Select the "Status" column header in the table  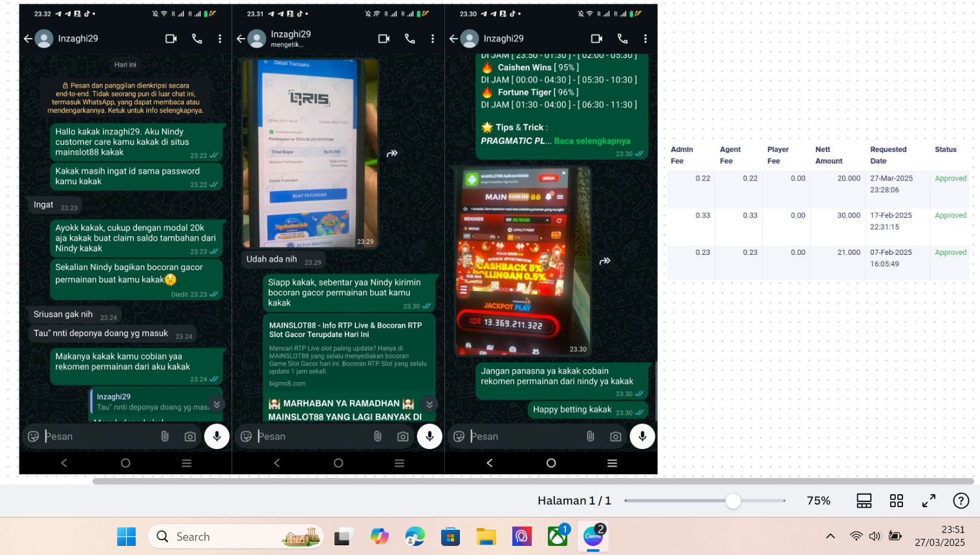tap(946, 149)
